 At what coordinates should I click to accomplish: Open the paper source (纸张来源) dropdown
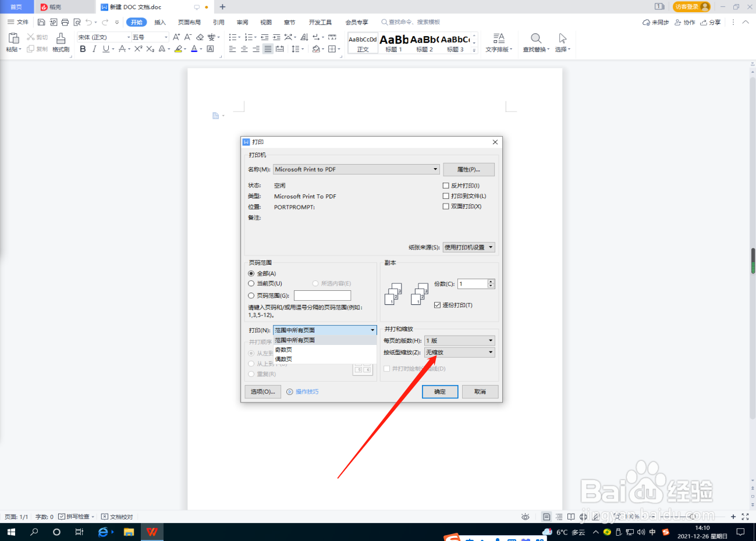click(x=468, y=247)
